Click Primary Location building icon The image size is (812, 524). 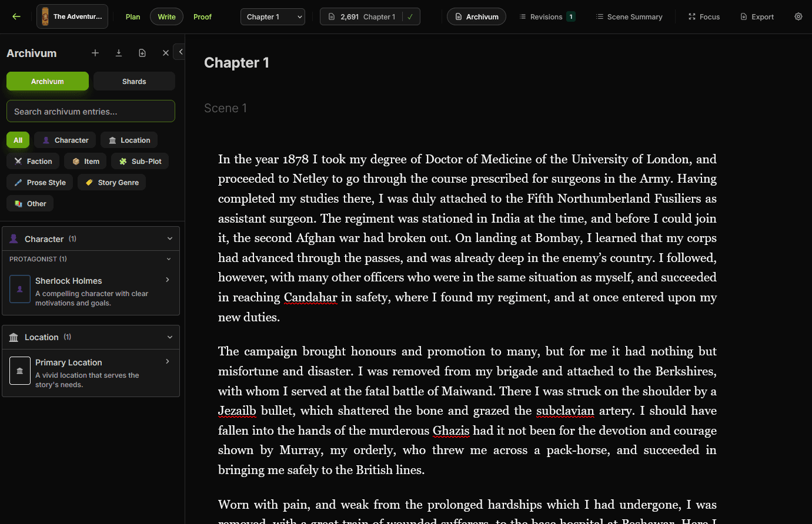[x=20, y=371]
